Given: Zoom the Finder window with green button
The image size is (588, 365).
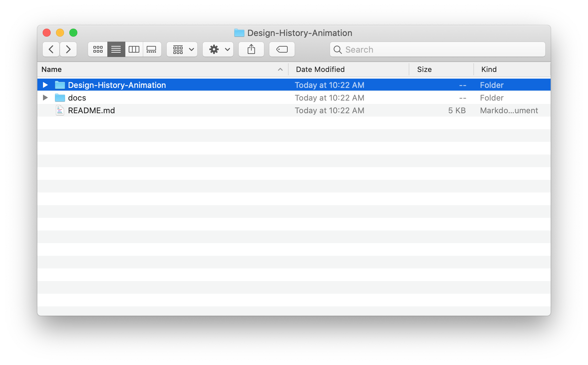Looking at the screenshot, I should click(73, 33).
